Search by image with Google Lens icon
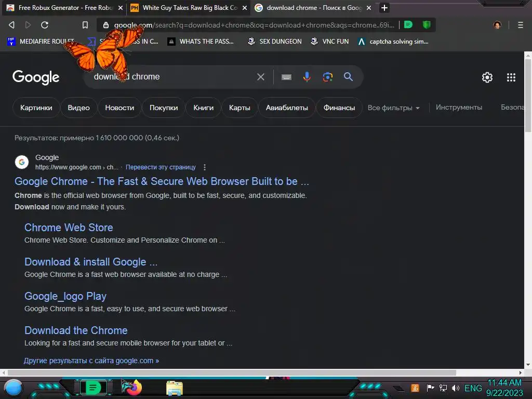532x399 pixels. [327, 77]
